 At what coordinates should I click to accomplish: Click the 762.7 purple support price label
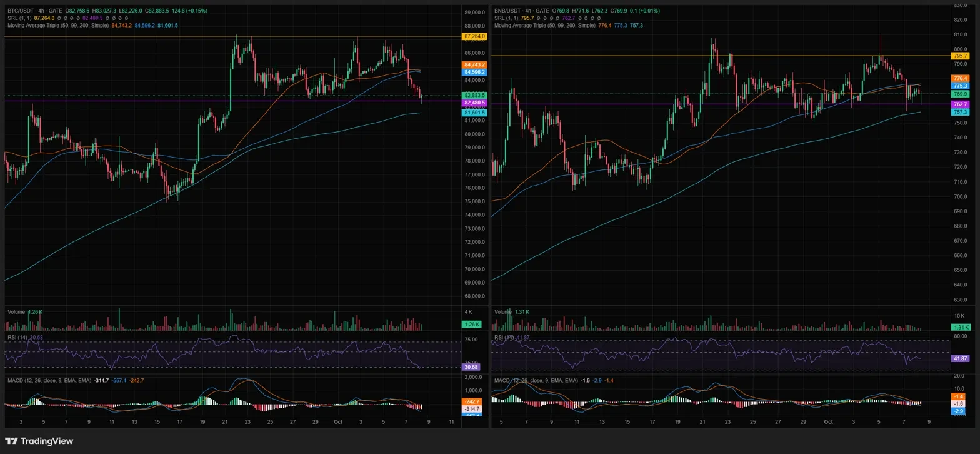pyautogui.click(x=959, y=104)
